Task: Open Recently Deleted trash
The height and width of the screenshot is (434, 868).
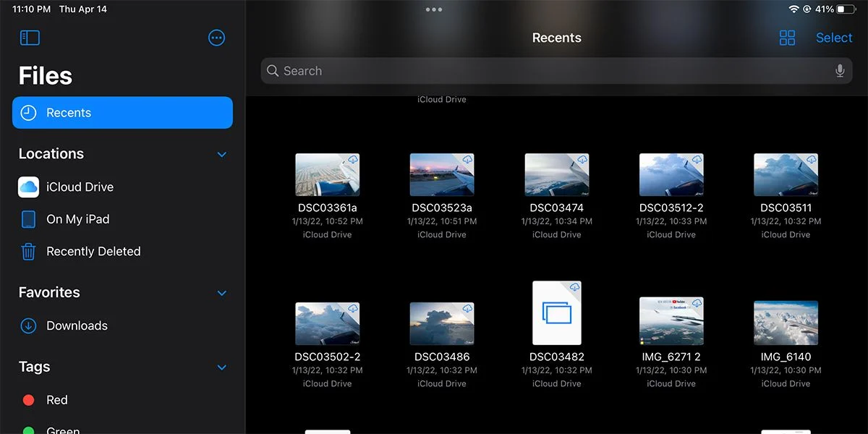Action: (x=93, y=252)
